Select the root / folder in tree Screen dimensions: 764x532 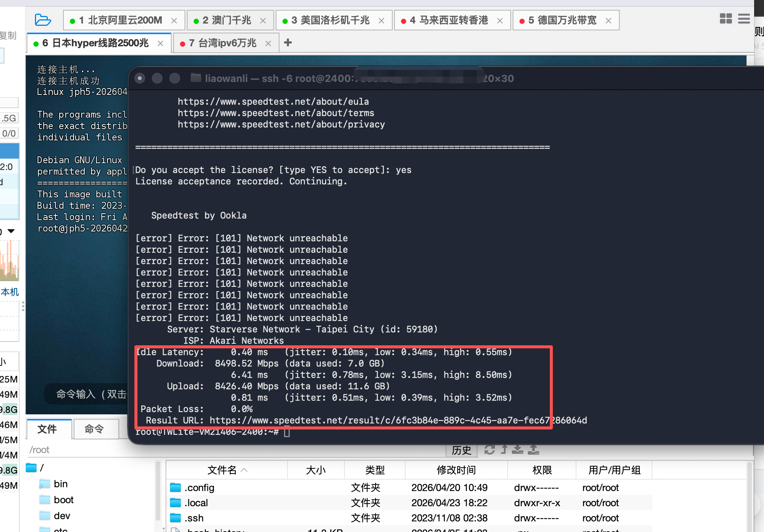pyautogui.click(x=35, y=468)
